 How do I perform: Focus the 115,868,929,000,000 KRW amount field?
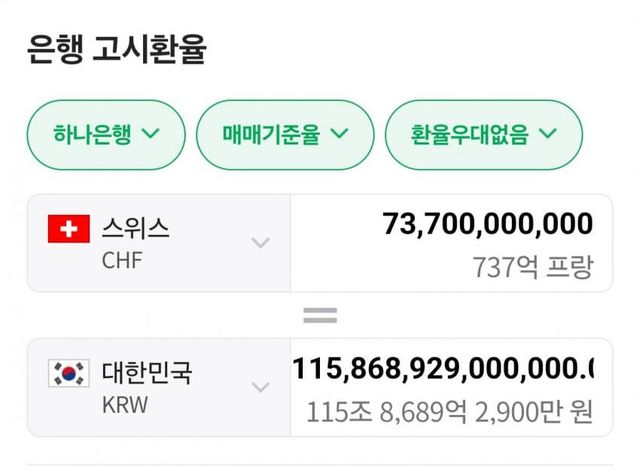click(x=442, y=369)
